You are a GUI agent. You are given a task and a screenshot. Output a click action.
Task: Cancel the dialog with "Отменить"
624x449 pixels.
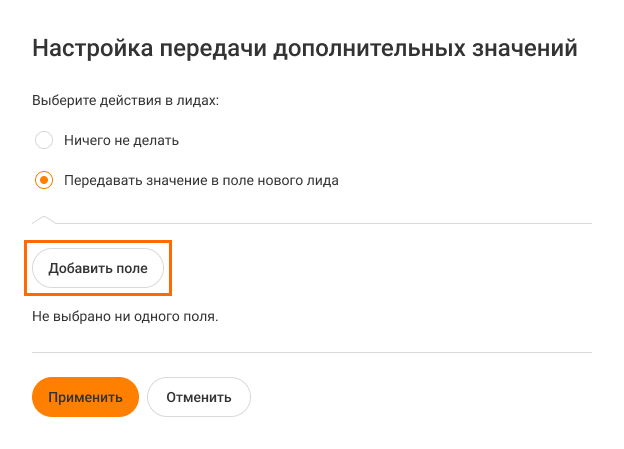(198, 397)
